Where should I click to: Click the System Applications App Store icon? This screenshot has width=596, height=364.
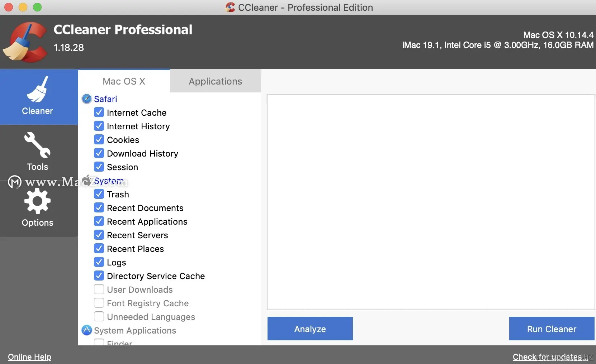coord(87,330)
